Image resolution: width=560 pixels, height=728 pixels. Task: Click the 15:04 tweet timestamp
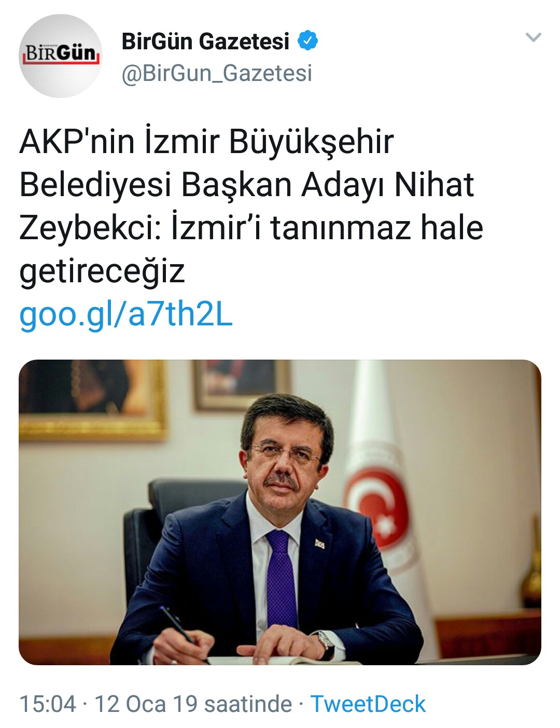coord(48,704)
